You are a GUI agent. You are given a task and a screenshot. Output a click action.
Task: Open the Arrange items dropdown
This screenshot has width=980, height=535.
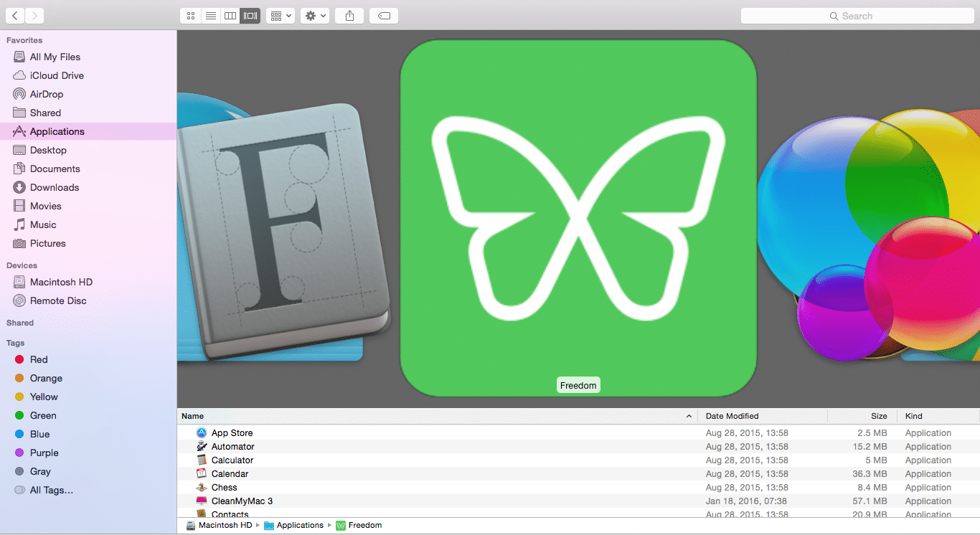point(281,16)
